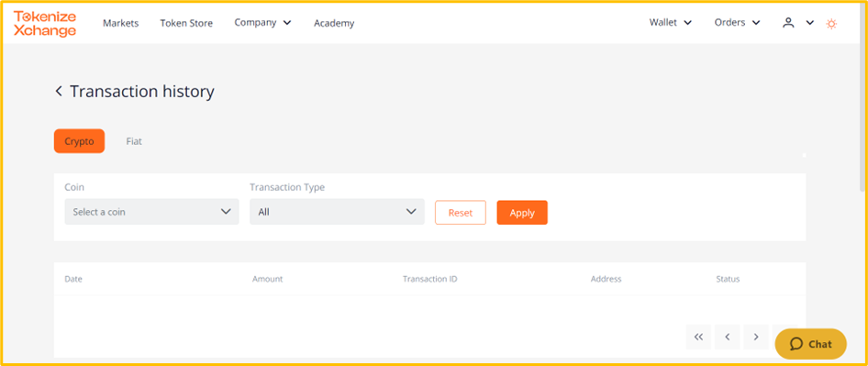Click the Amount column header
This screenshot has width=868, height=366.
click(267, 279)
